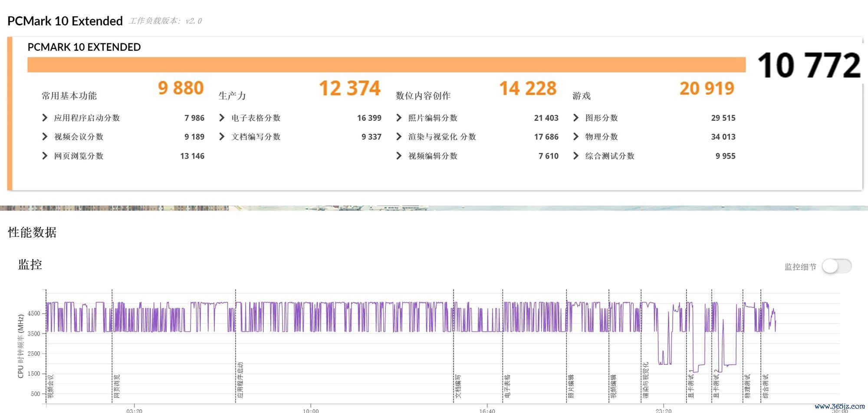Screen dimensions: 868x413
Task: Click the 显卡测试 1 marker on chart
Action: [x=691, y=384]
